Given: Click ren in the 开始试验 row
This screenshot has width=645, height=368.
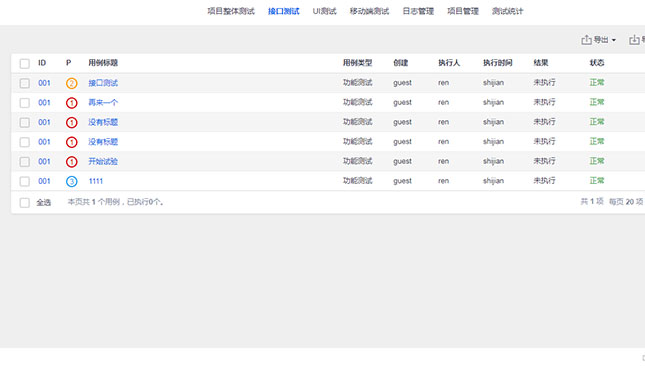Looking at the screenshot, I should [443, 161].
